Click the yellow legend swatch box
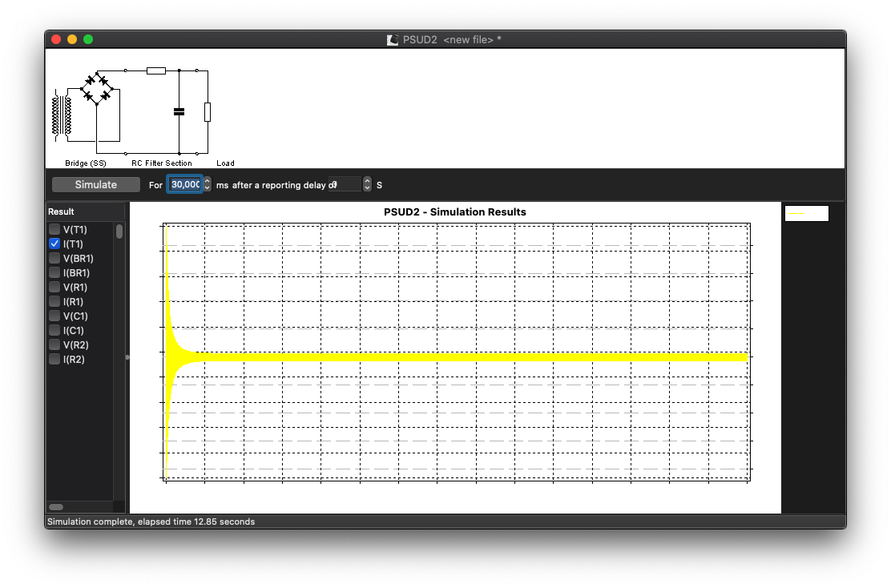This screenshot has height=588, width=891. [x=806, y=214]
